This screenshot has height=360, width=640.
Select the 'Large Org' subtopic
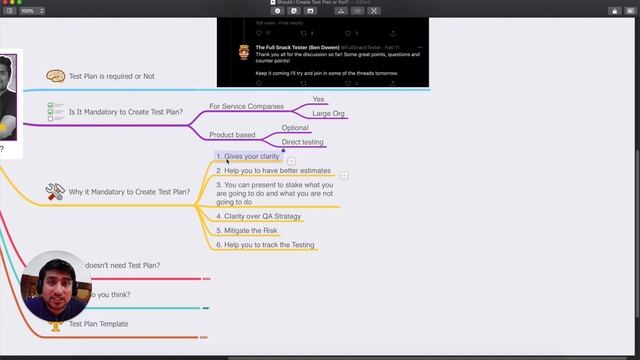[329, 113]
